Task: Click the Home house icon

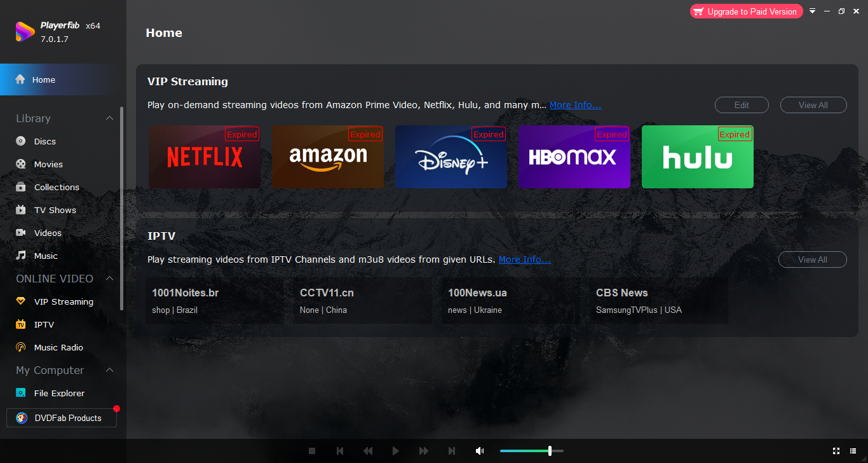Action: pyautogui.click(x=20, y=79)
